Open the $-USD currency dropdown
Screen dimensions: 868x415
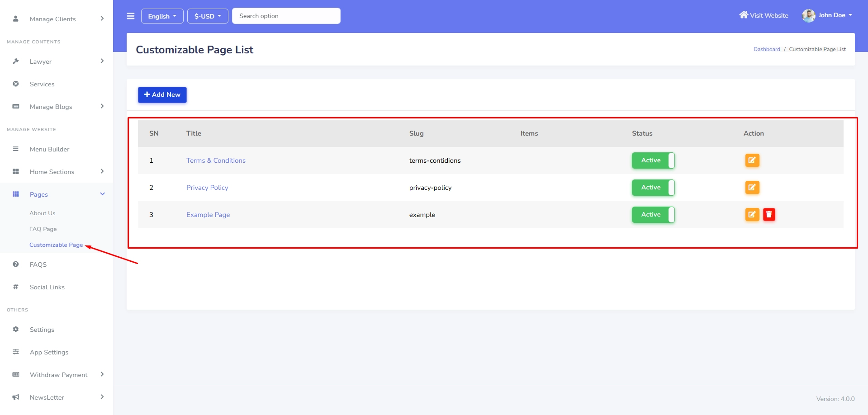click(x=208, y=16)
